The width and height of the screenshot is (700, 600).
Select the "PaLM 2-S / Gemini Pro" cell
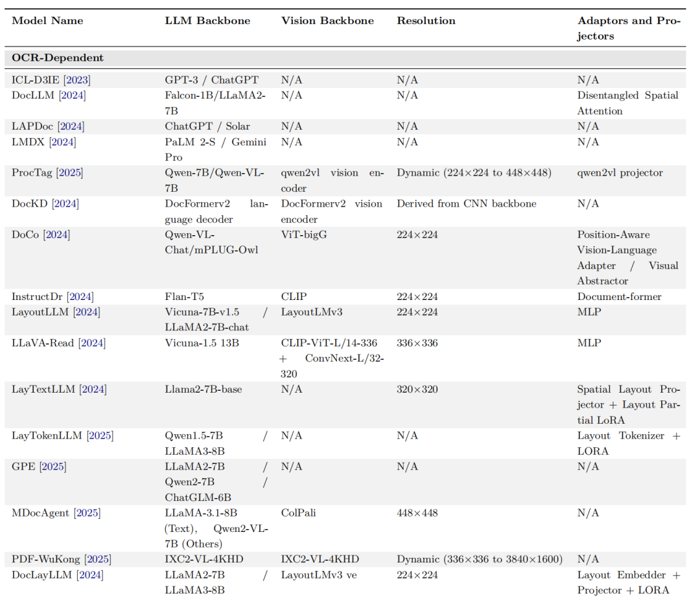click(x=215, y=150)
